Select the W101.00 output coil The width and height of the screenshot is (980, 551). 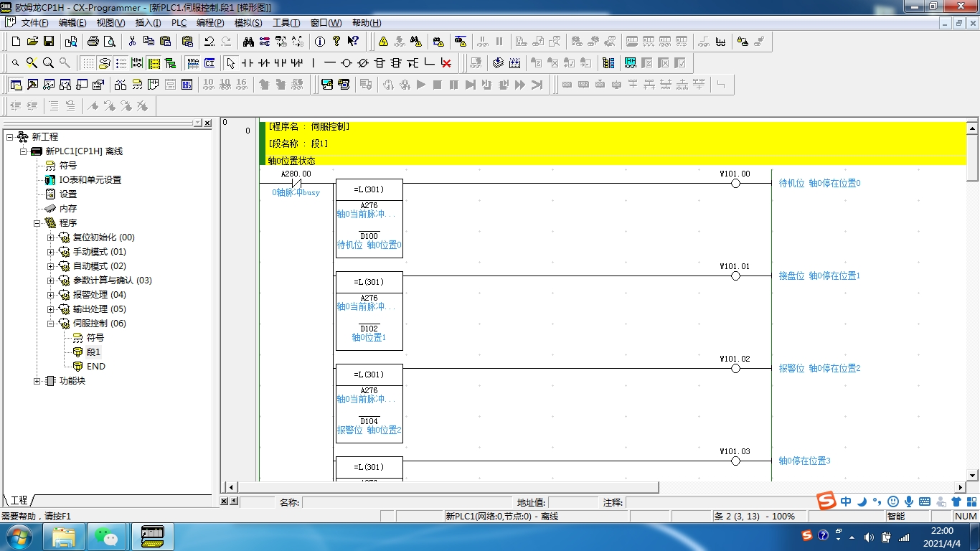click(x=735, y=183)
